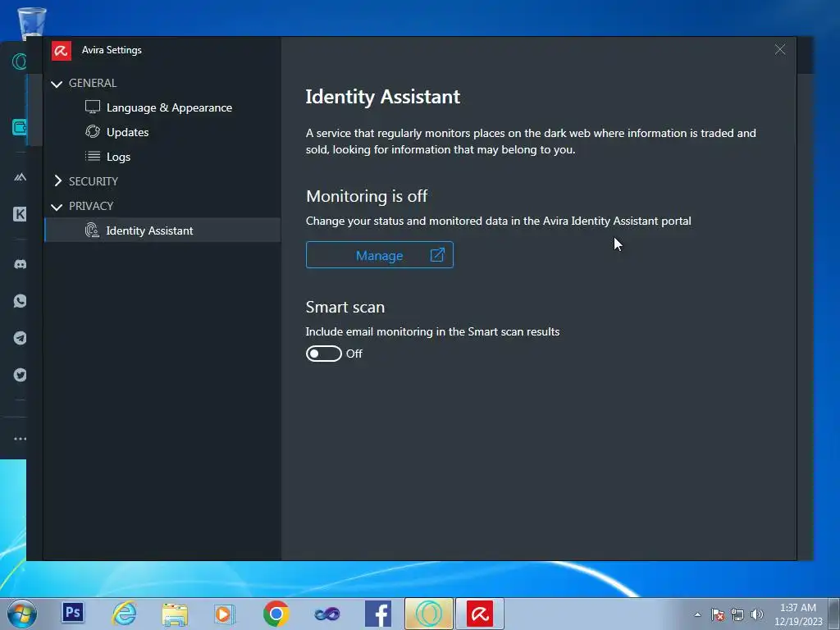The height and width of the screenshot is (630, 840).
Task: Open Telegram in Opera sidebar
Action: pyautogui.click(x=20, y=338)
